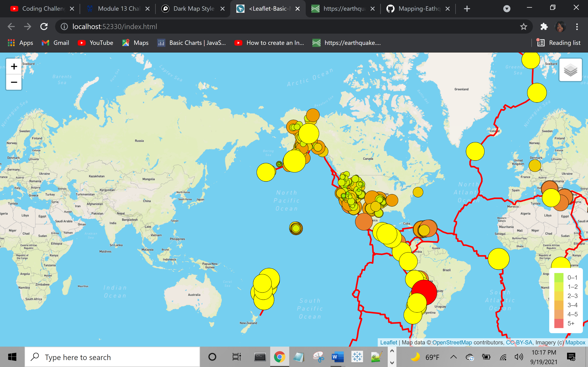Screen dimensions: 588x367
Task: Open the Chrome profile avatar
Action: [x=560, y=27]
